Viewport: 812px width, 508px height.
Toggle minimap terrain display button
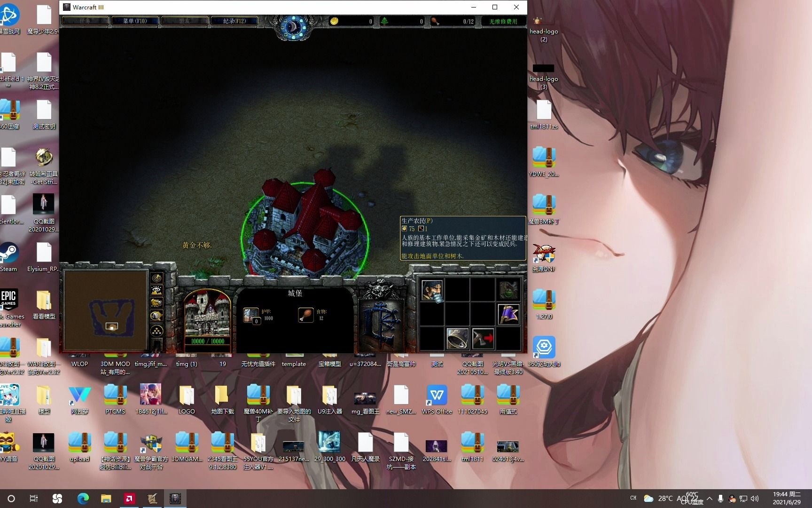tap(156, 291)
